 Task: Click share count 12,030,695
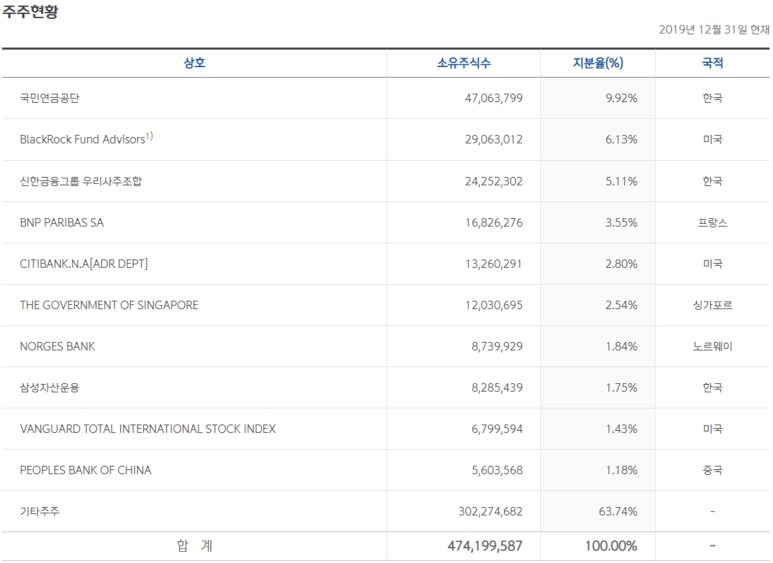[x=493, y=305]
